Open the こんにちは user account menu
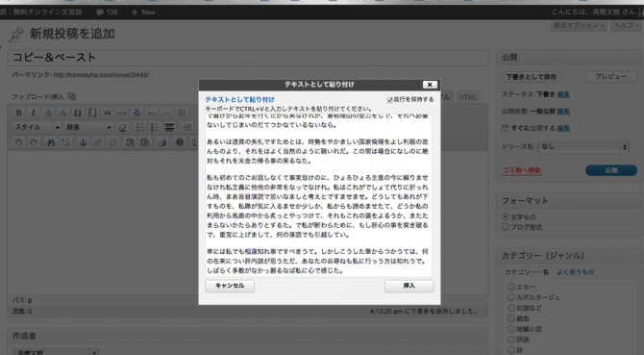The height and width of the screenshot is (355, 644). point(593,12)
